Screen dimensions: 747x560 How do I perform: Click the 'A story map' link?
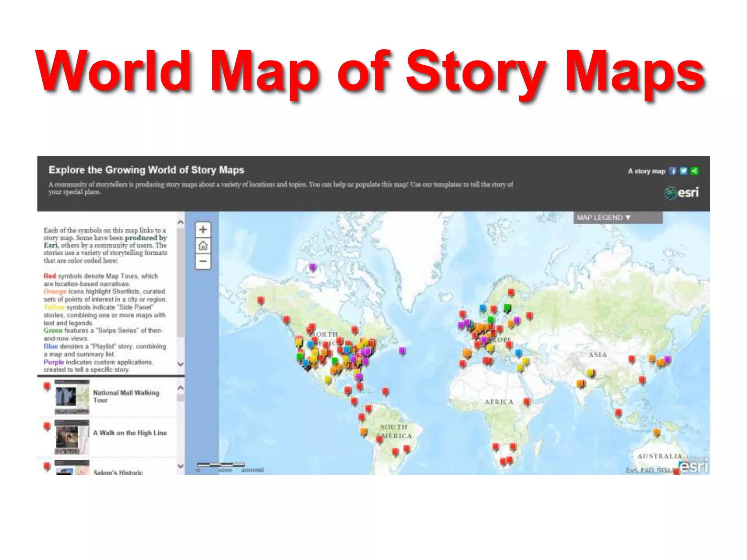coord(647,171)
